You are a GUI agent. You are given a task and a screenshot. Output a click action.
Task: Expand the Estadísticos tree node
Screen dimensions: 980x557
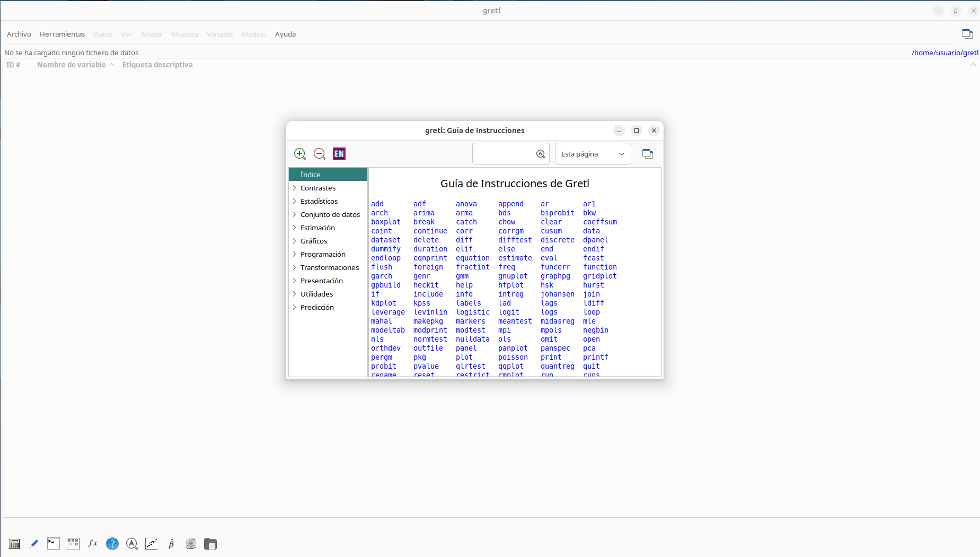pyautogui.click(x=295, y=201)
